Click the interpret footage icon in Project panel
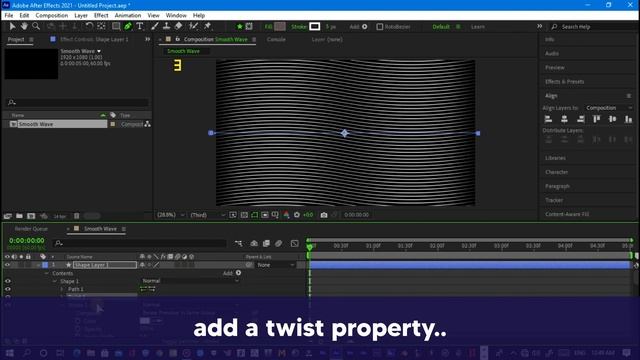 pyautogui.click(x=8, y=216)
